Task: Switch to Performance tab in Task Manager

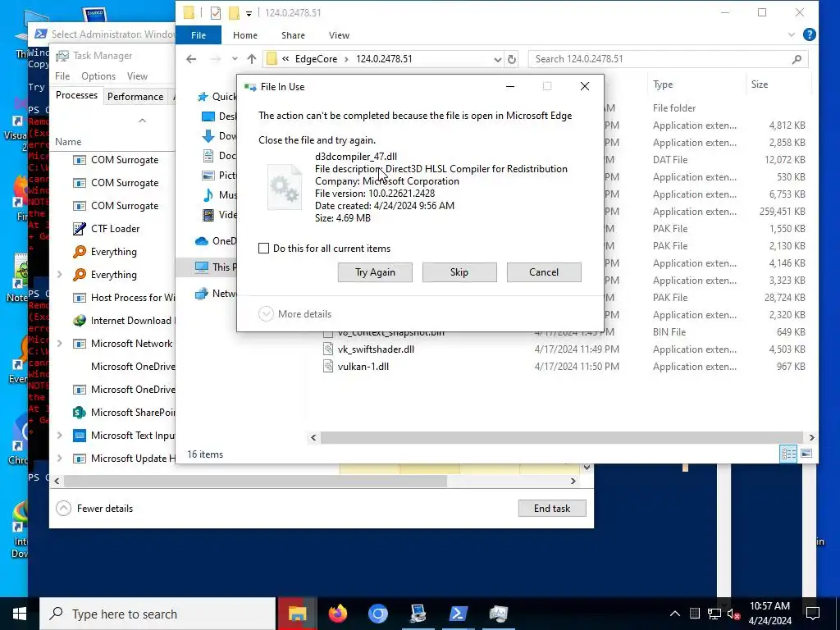Action: (x=135, y=97)
